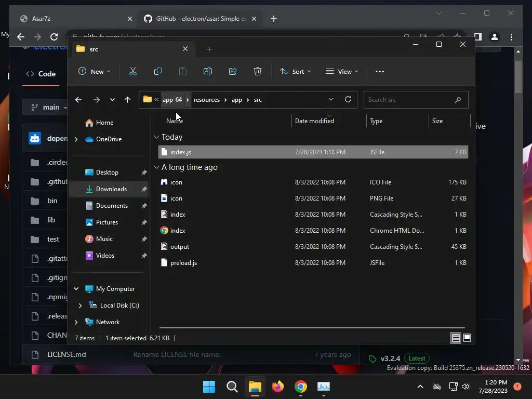Collapse My Computer tree node

[76, 289]
